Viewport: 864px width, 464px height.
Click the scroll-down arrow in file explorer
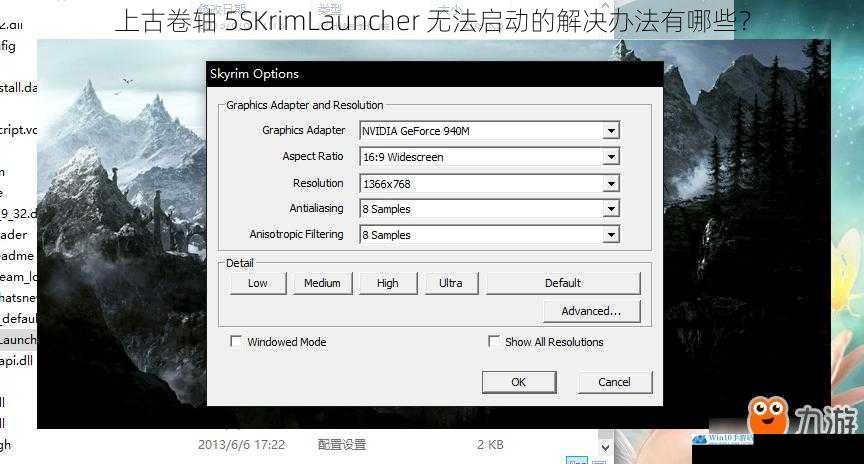[x=605, y=447]
